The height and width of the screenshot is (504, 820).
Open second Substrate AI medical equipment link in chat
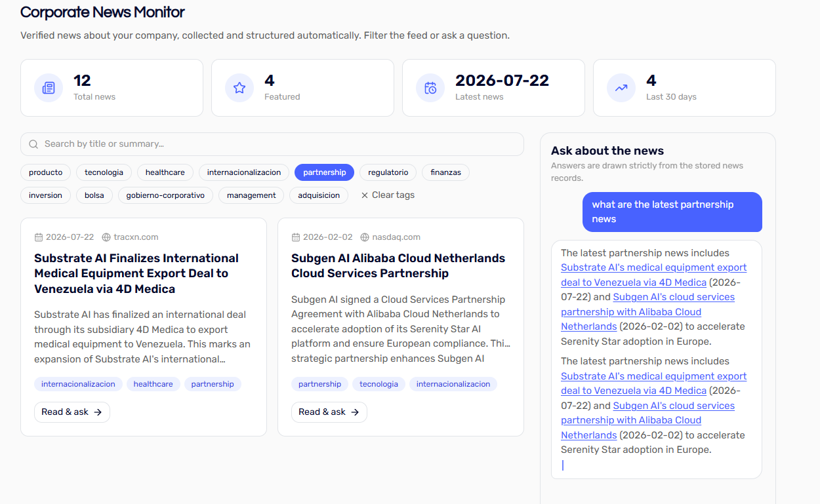[x=653, y=383]
